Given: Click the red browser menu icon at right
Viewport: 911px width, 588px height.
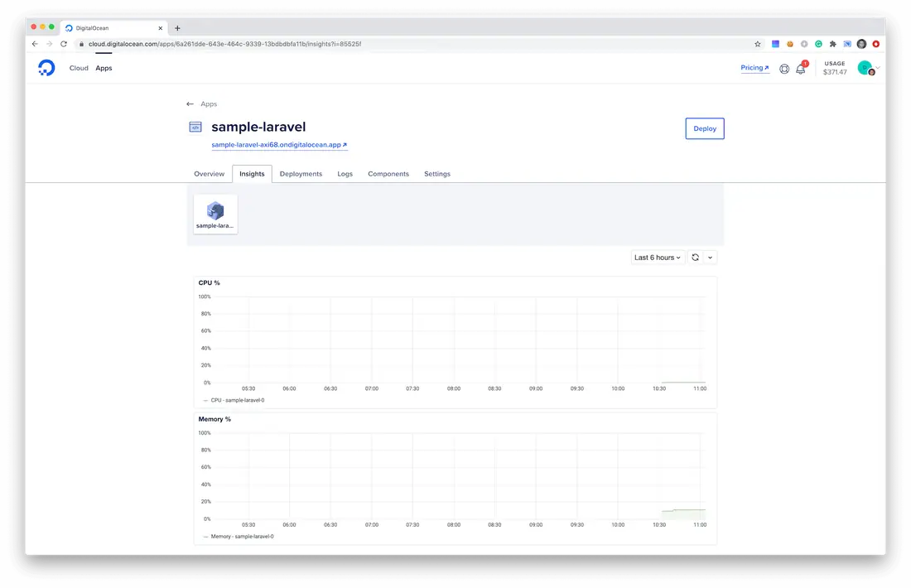Looking at the screenshot, I should (x=876, y=44).
